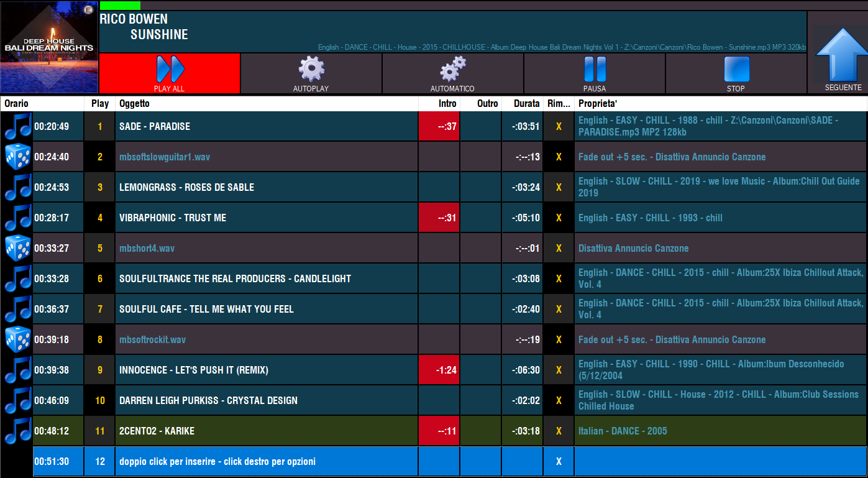Remove 2CENTO2 - KARIKE using its X
The width and height of the screenshot is (868, 478).
pyautogui.click(x=559, y=431)
